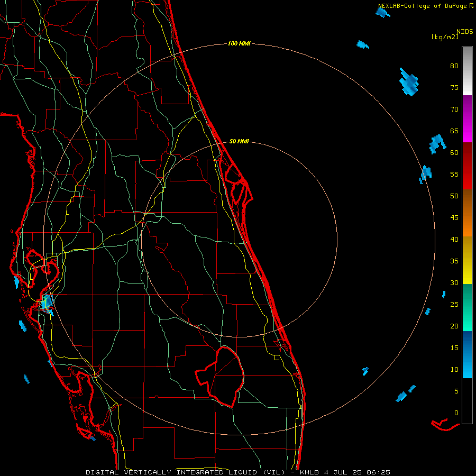Choose the 30 legend value

[x=454, y=283]
